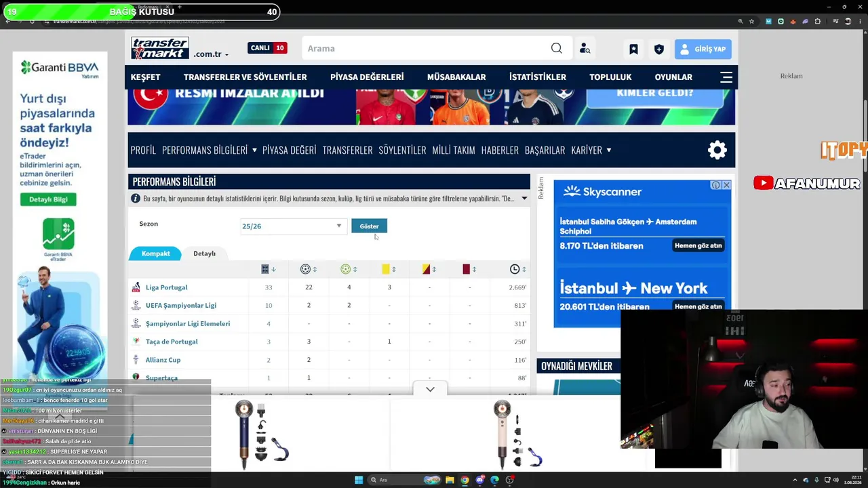Image resolution: width=868 pixels, height=488 pixels.
Task: Sort by yellow cards column icon
Action: click(386, 269)
